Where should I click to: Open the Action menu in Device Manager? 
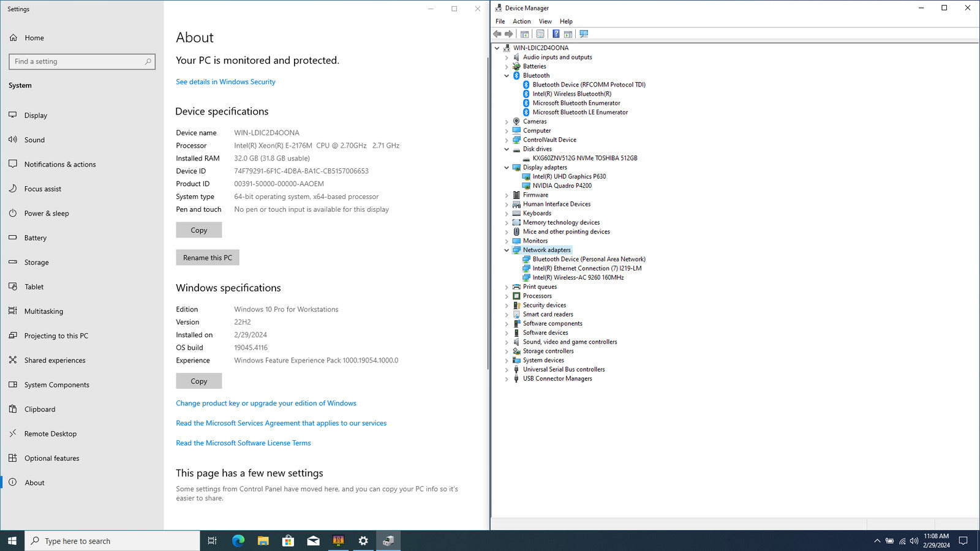pyautogui.click(x=522, y=21)
